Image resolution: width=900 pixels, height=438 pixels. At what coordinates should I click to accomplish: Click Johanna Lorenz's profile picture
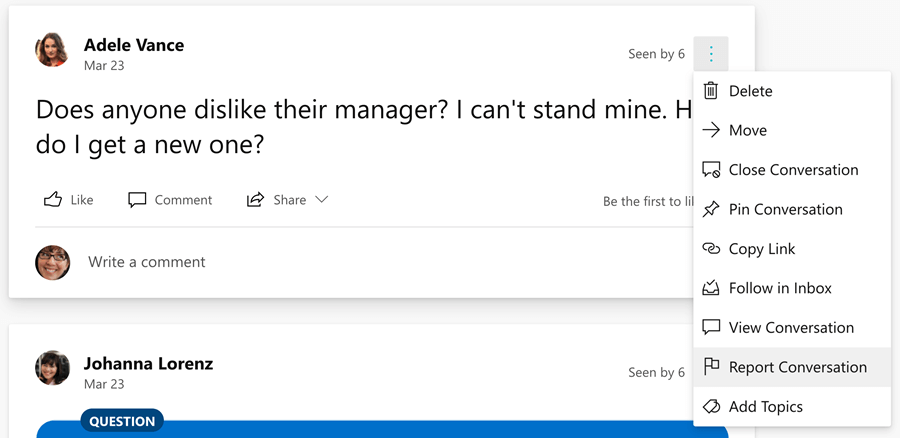coord(52,368)
